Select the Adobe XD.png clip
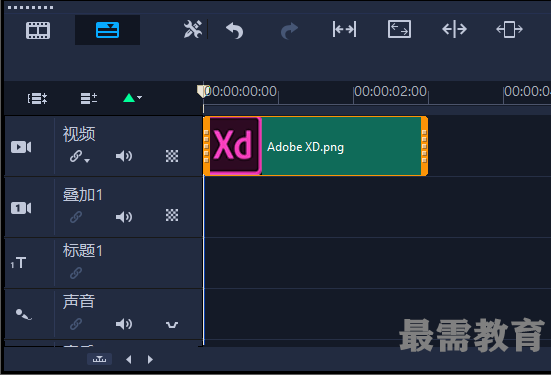The image size is (551, 375). 316,146
